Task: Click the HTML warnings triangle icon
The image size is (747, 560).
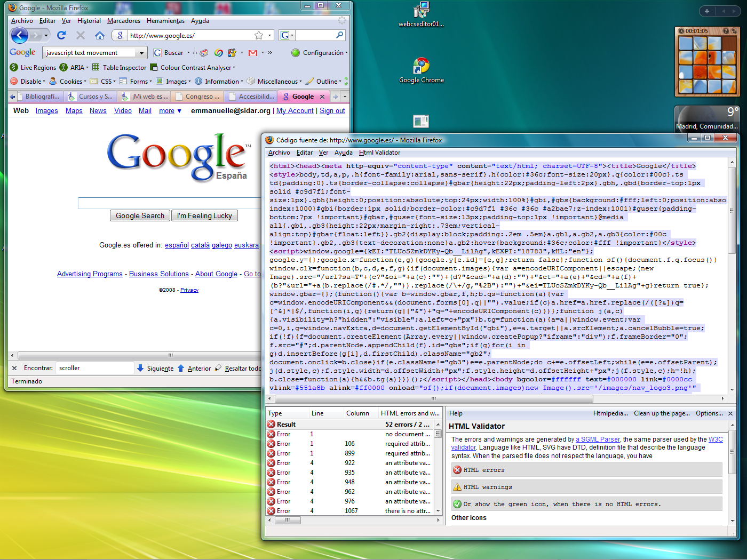Action: 457,487
